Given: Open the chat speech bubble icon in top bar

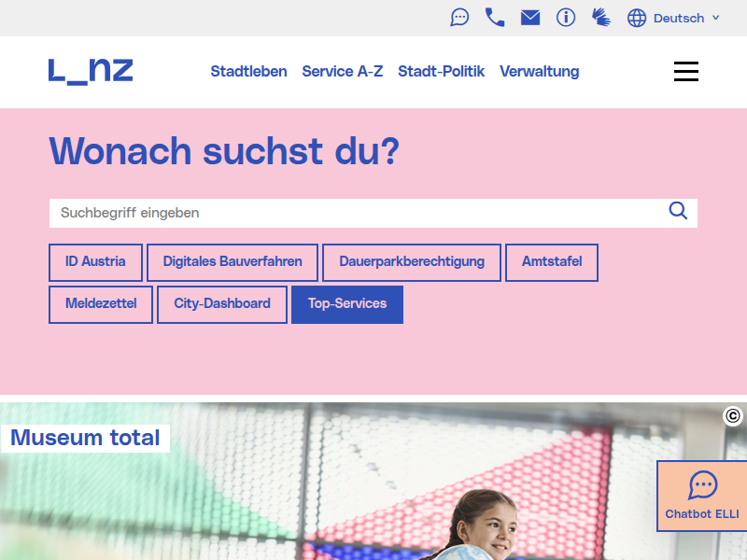Looking at the screenshot, I should (x=459, y=18).
